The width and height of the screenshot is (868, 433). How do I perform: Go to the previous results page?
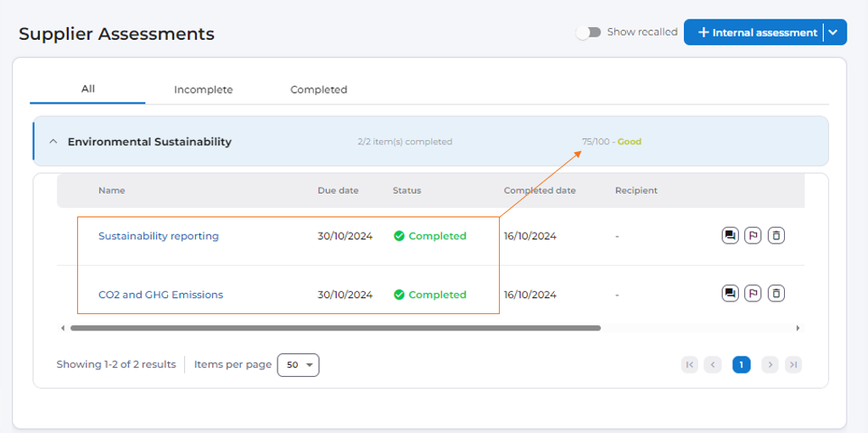coord(714,365)
